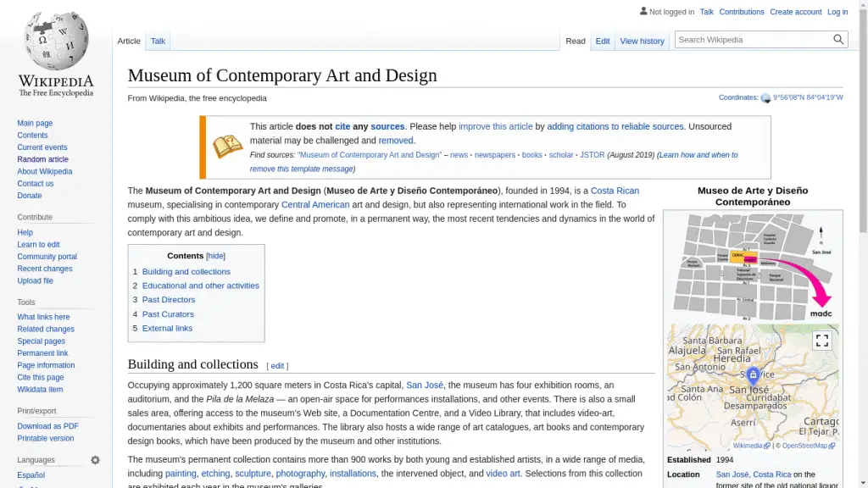Image resolution: width=868 pixels, height=488 pixels.
Task: Open the Community portal link
Action: 47,257
